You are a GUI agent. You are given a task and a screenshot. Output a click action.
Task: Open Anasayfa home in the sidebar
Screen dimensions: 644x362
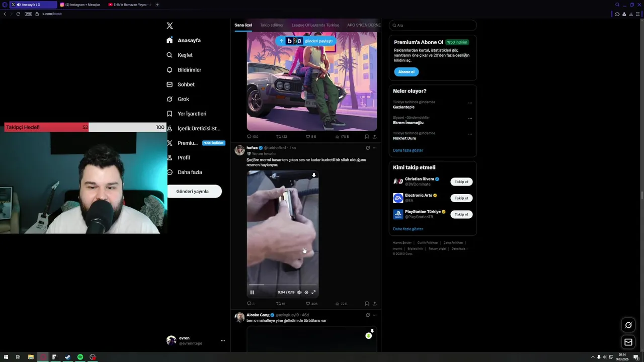tap(184, 40)
